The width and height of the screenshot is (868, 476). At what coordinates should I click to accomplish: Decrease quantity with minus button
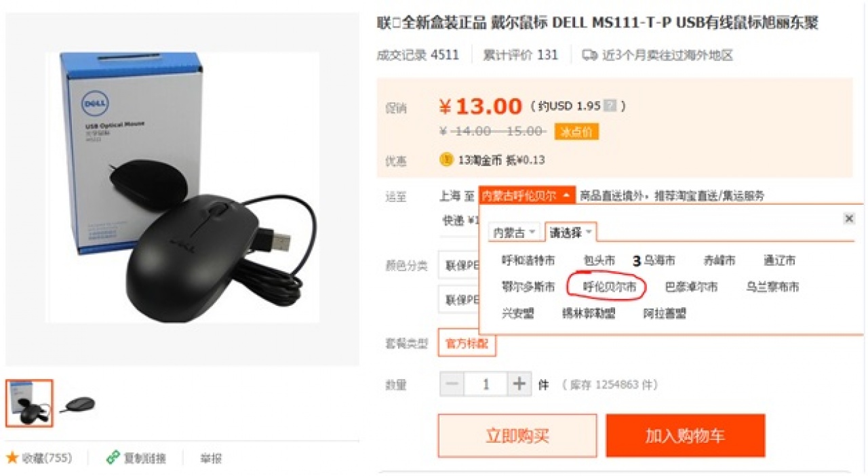coord(452,384)
